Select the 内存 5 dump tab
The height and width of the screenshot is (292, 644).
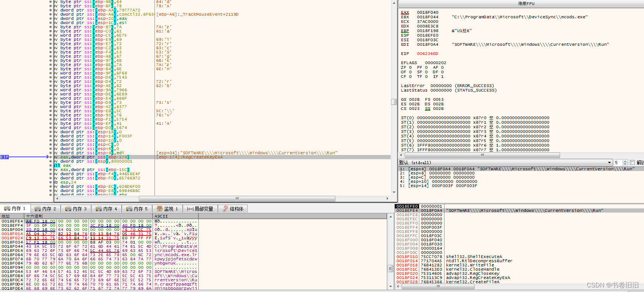(x=137, y=209)
